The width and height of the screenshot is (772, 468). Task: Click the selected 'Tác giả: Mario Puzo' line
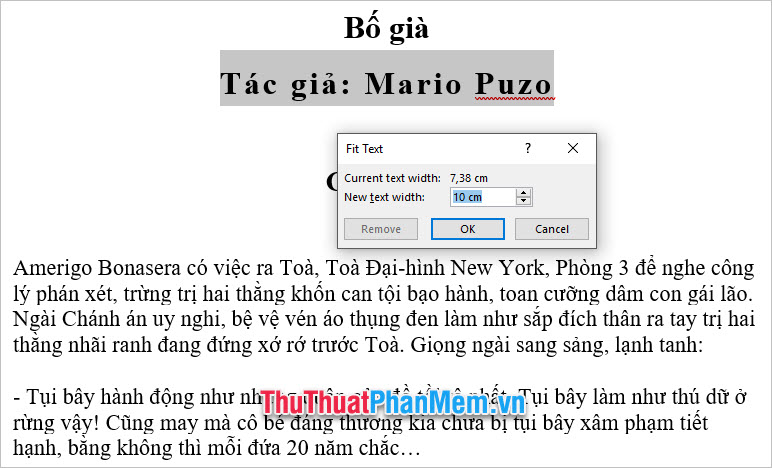click(x=386, y=84)
